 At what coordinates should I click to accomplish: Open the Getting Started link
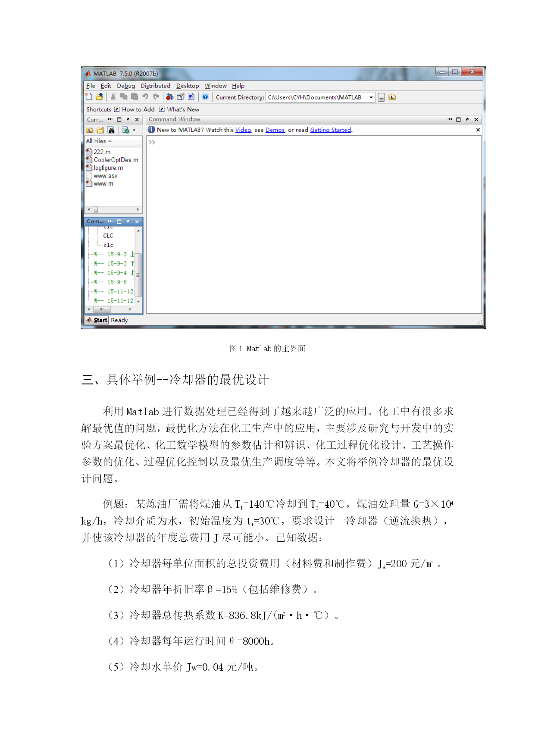[x=331, y=130]
